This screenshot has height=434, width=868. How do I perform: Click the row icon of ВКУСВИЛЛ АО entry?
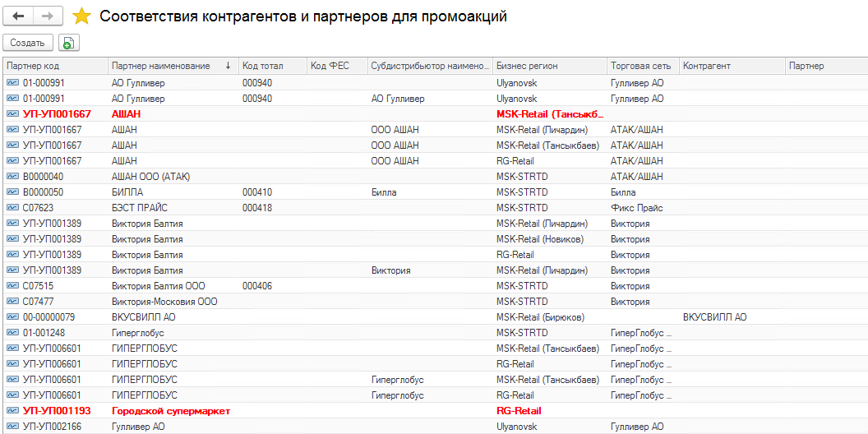coord(12,317)
